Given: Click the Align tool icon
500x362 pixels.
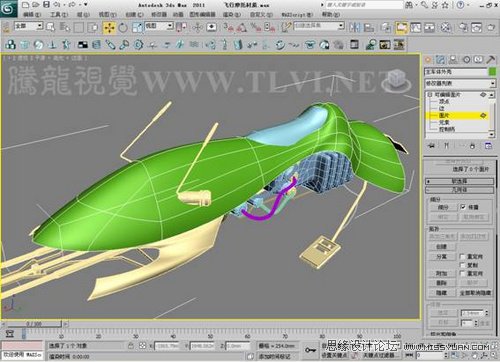Looking at the screenshot, I should (369, 27).
